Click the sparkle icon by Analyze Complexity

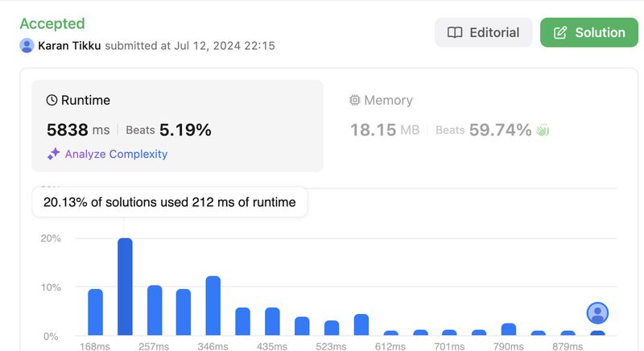[53, 154]
